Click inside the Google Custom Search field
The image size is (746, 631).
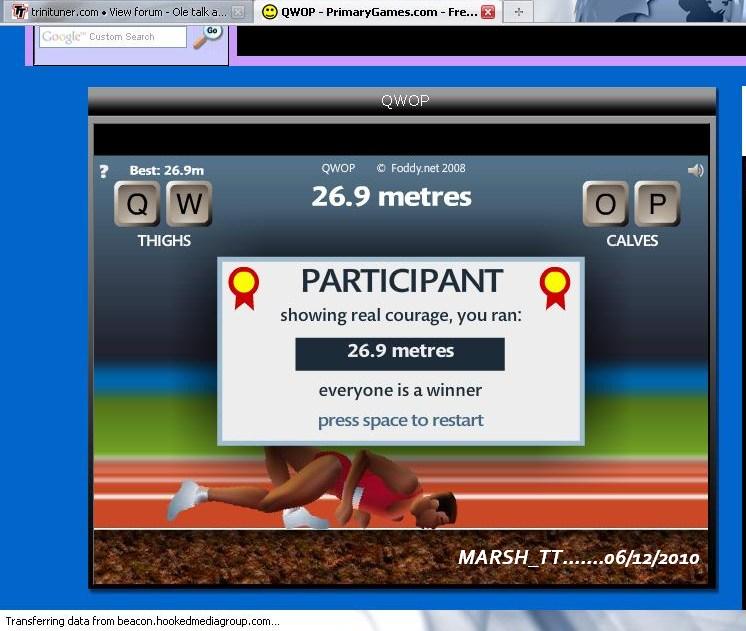[113, 37]
